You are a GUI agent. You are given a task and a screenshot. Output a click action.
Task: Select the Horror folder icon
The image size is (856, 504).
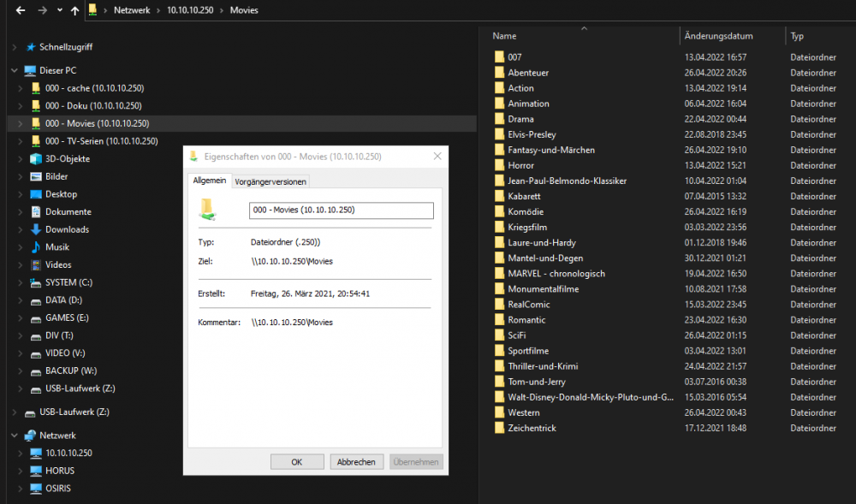pos(499,165)
